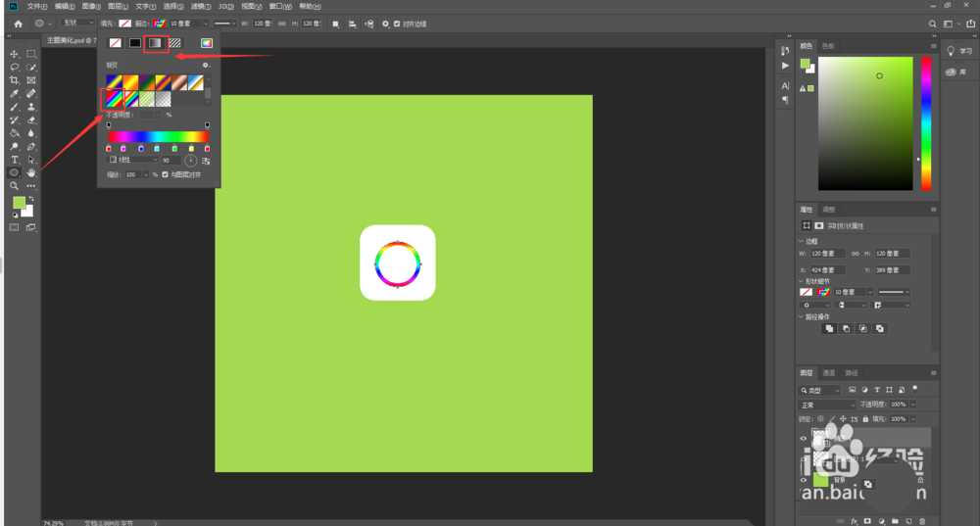The height and width of the screenshot is (526, 980).
Task: Toggle the 与图层对齐 checkbox
Action: 165,174
